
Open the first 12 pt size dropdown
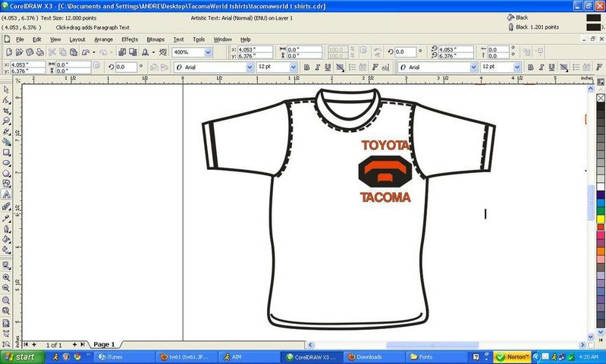click(x=294, y=67)
